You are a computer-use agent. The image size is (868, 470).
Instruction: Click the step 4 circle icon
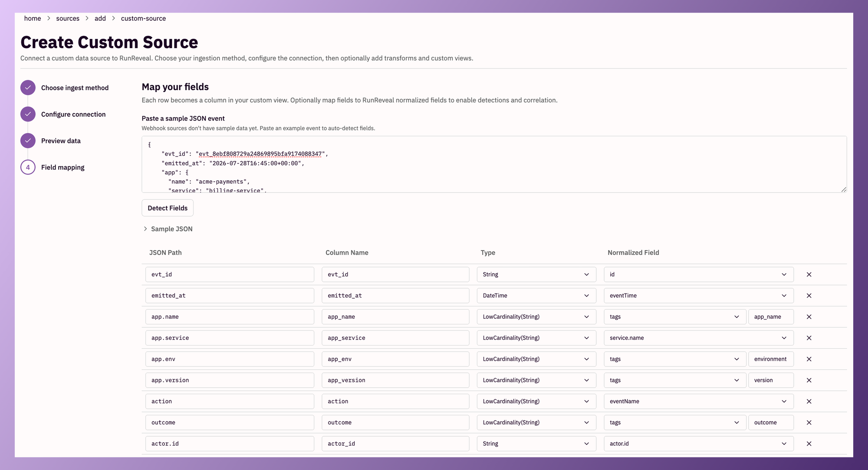(28, 167)
